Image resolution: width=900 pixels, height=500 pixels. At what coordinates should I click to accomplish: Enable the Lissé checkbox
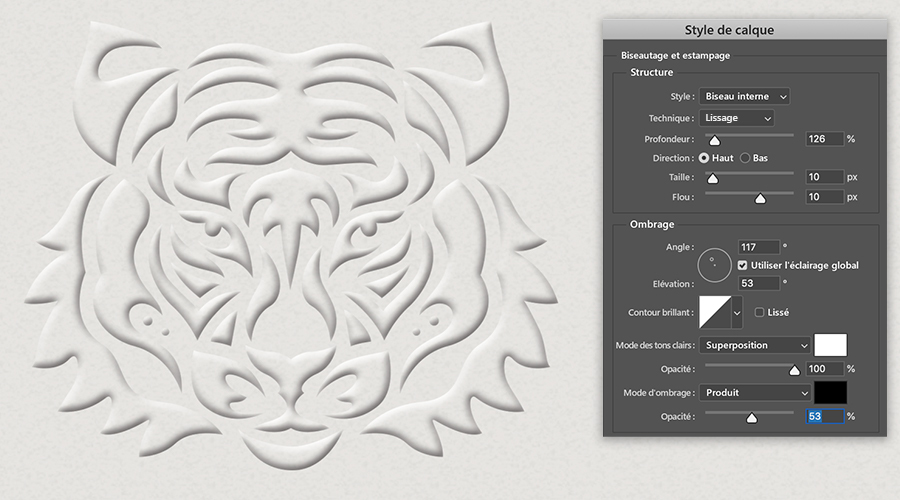tap(759, 312)
